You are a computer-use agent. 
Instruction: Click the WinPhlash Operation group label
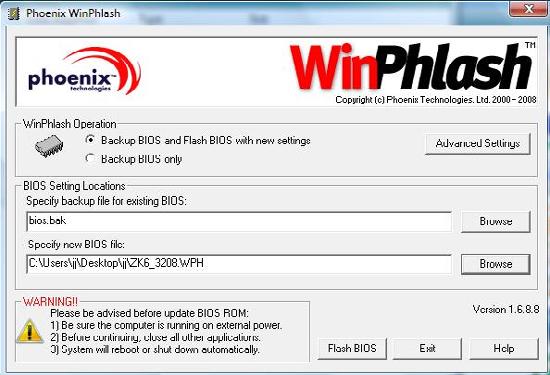[69, 124]
